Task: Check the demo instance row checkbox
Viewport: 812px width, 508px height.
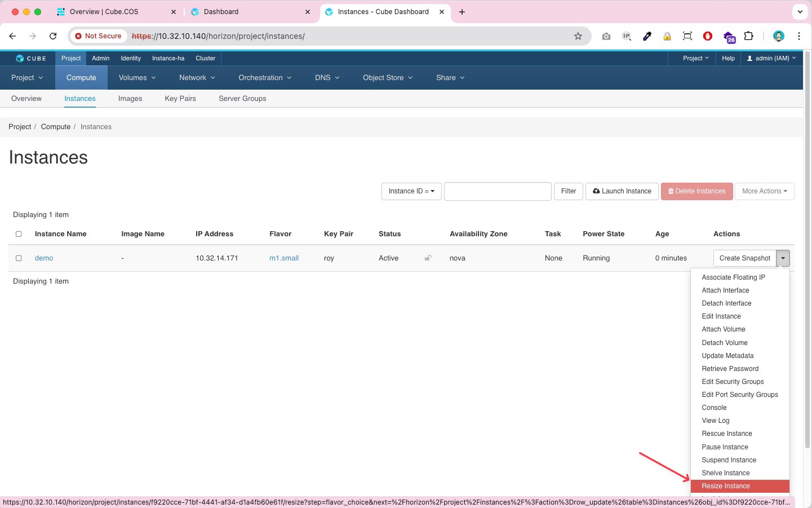Action: (19, 258)
